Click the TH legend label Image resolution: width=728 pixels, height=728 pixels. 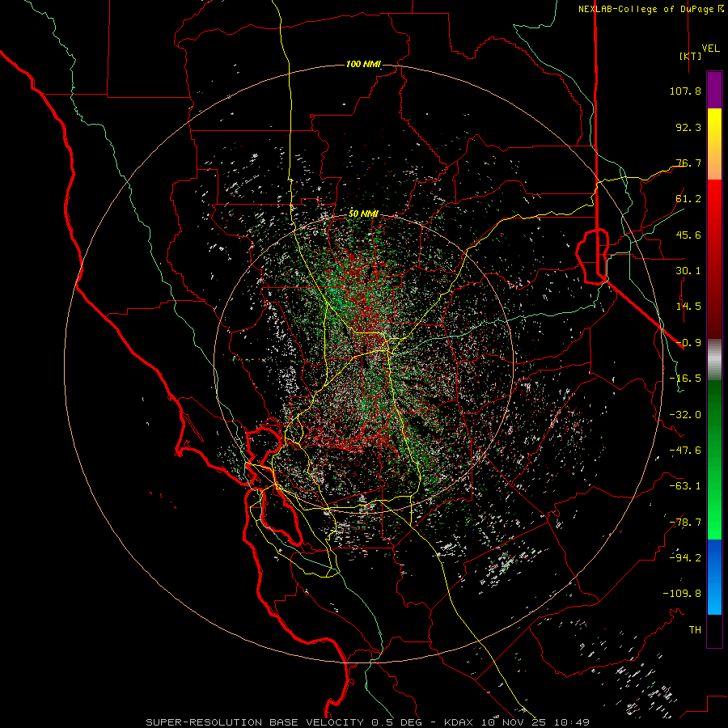point(695,630)
